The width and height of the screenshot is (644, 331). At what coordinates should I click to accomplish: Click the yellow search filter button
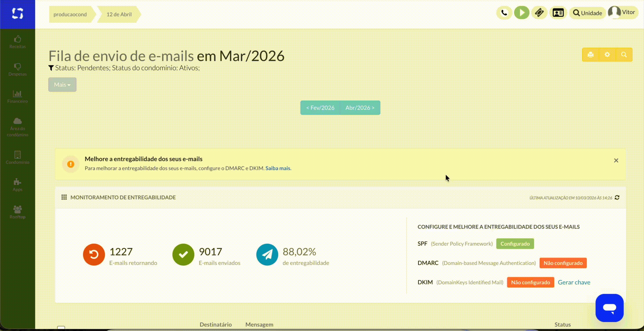tap(624, 54)
